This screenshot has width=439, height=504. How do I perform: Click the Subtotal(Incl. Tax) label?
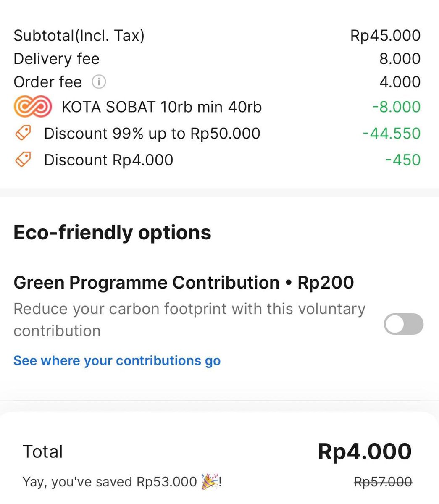tap(79, 36)
